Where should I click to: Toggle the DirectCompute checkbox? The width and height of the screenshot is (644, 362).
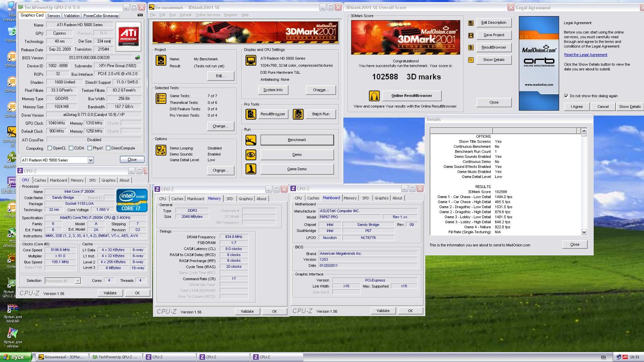108,148
